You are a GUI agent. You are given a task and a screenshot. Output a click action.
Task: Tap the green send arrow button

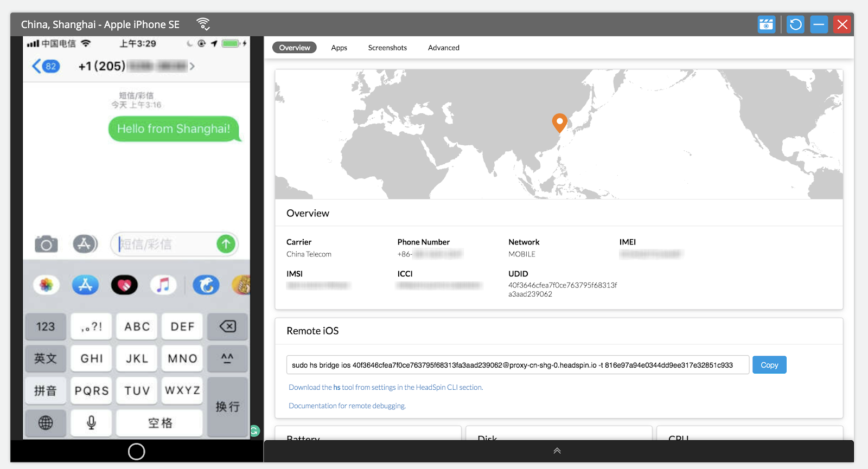pyautogui.click(x=226, y=244)
